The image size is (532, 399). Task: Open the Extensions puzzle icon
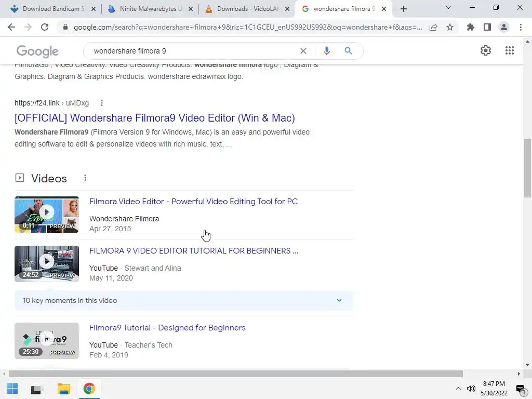[x=471, y=27]
